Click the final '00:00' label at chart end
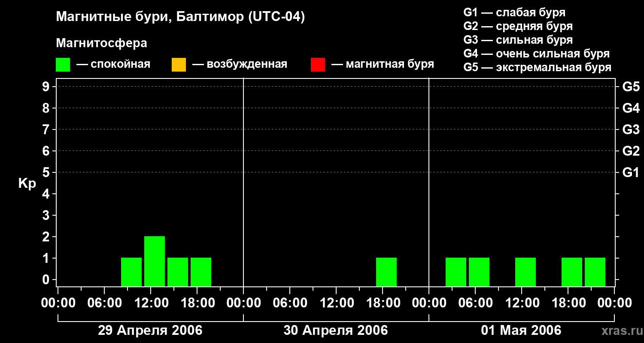This screenshot has height=343, width=644. (614, 303)
